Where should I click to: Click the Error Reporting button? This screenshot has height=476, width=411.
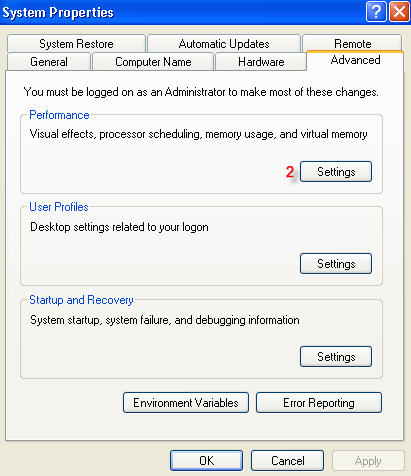click(x=319, y=403)
